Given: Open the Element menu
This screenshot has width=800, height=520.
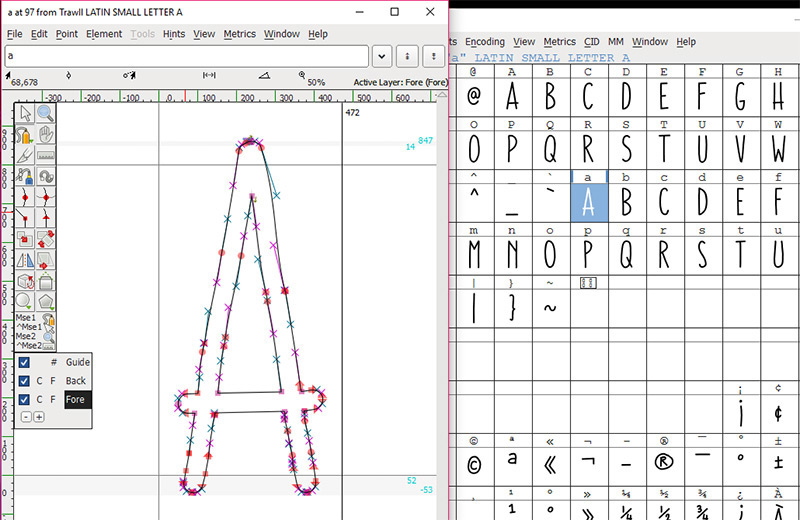Looking at the screenshot, I should click(104, 34).
